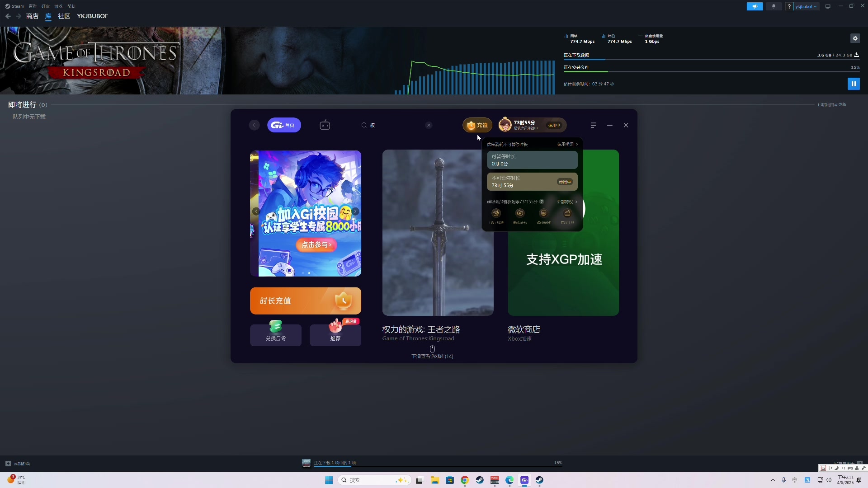Show next banner slide

pyautogui.click(x=355, y=211)
